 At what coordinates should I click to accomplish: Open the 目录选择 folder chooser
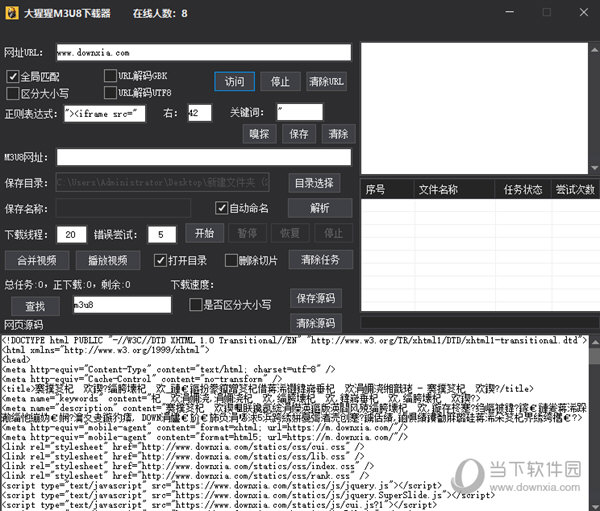314,183
